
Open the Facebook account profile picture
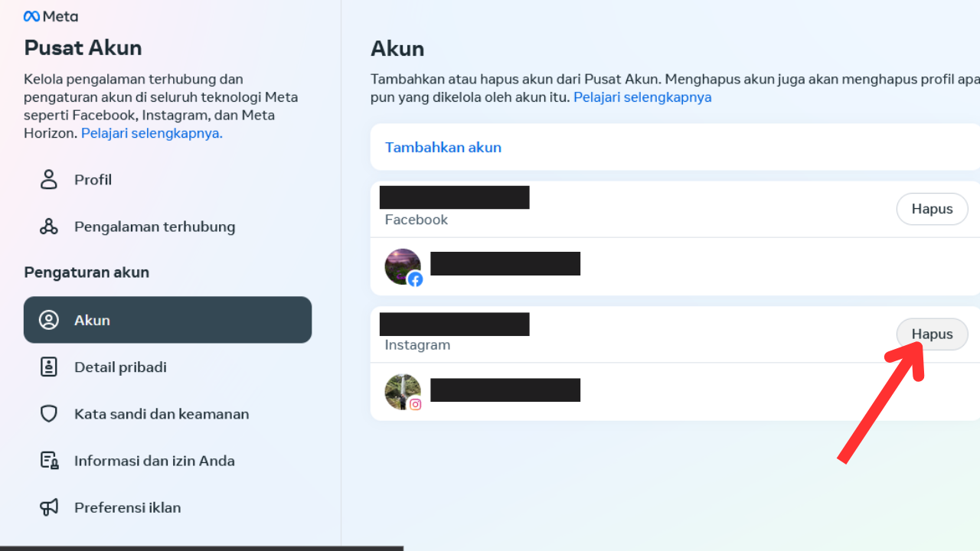pyautogui.click(x=403, y=267)
